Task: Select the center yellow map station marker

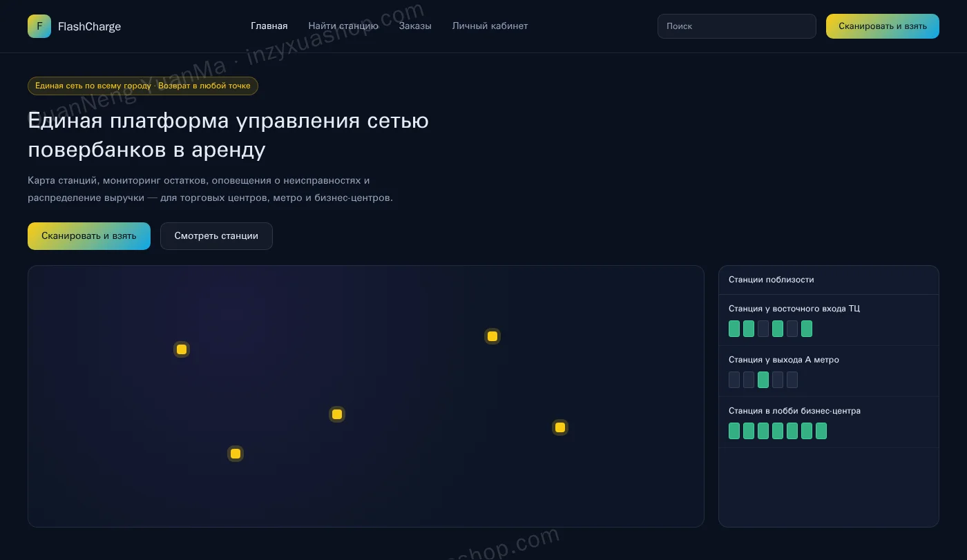Action: pos(337,414)
